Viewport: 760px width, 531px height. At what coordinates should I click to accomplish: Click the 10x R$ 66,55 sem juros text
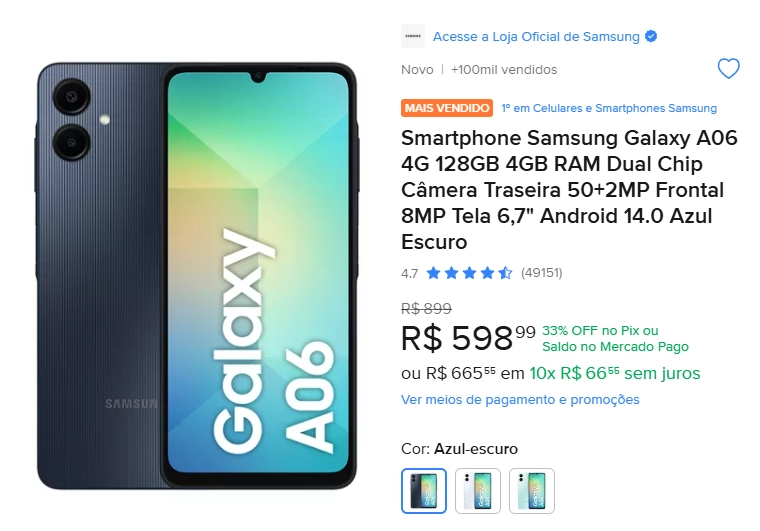(615, 374)
